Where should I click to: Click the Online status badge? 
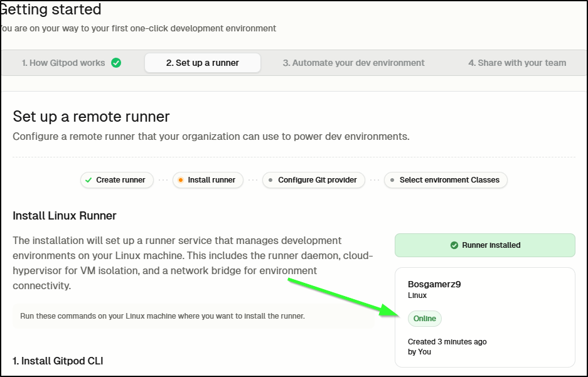point(424,319)
